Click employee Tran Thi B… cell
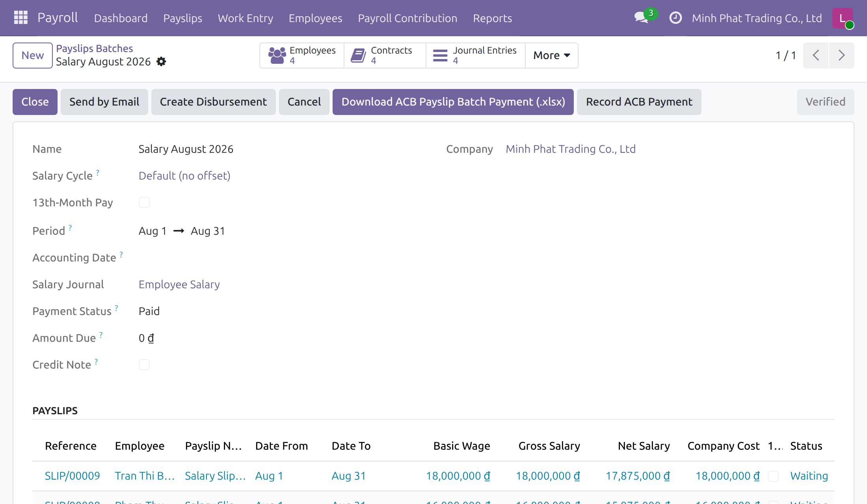The width and height of the screenshot is (867, 504). coord(145,476)
